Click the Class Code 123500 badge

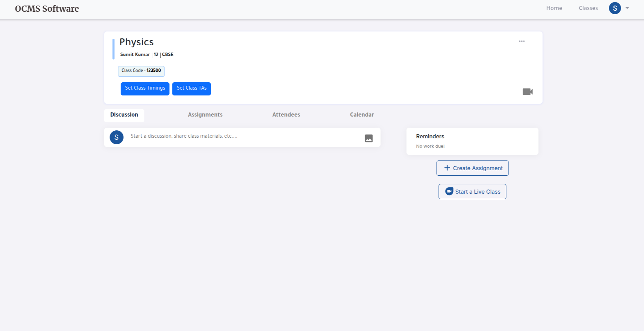141,71
